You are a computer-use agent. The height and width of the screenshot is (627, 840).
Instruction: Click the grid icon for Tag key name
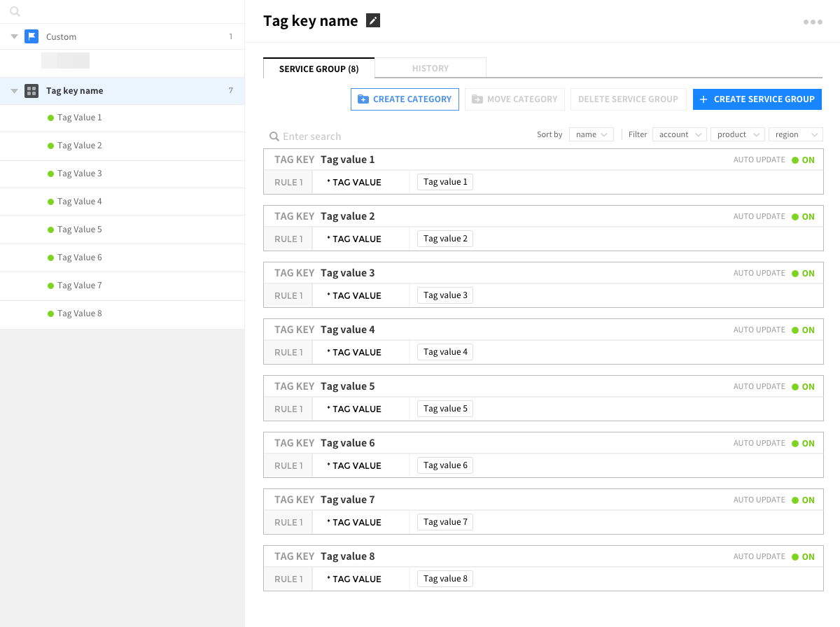click(x=31, y=91)
